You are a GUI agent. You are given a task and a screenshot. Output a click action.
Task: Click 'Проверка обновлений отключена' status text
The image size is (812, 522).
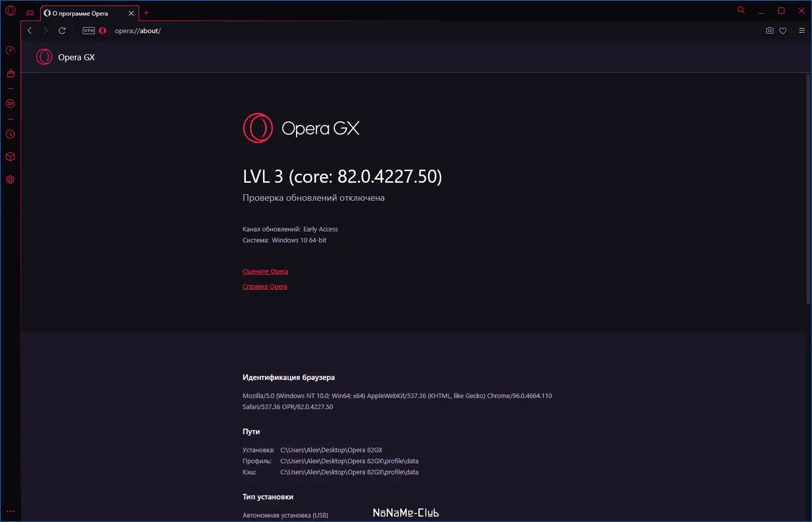tap(314, 198)
